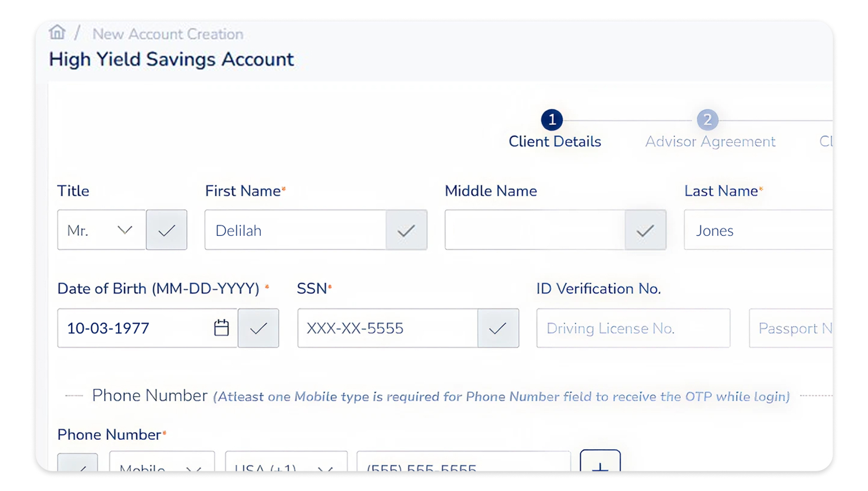This screenshot has height=491, width=868.
Task: Click the plus icon to add phone number
Action: 600,463
